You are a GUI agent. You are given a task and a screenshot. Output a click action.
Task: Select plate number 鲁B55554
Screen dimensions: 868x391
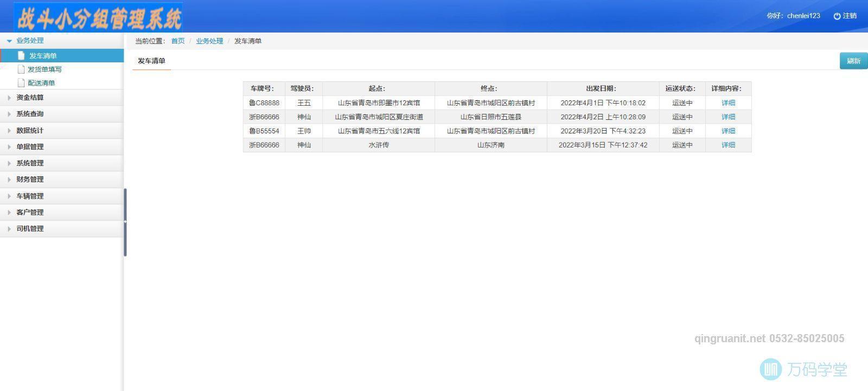point(264,131)
